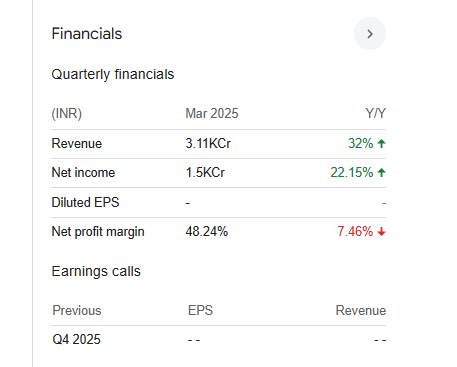Image resolution: width=457 pixels, height=367 pixels.
Task: Open Financials details via the arrow button
Action: 370,34
